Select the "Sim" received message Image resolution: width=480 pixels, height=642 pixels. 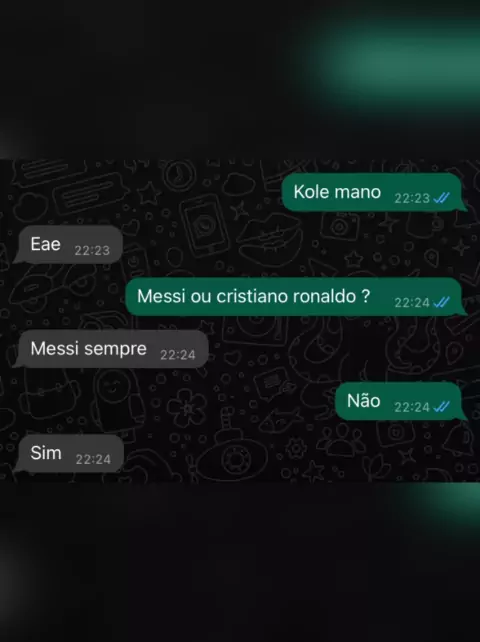(x=68, y=453)
